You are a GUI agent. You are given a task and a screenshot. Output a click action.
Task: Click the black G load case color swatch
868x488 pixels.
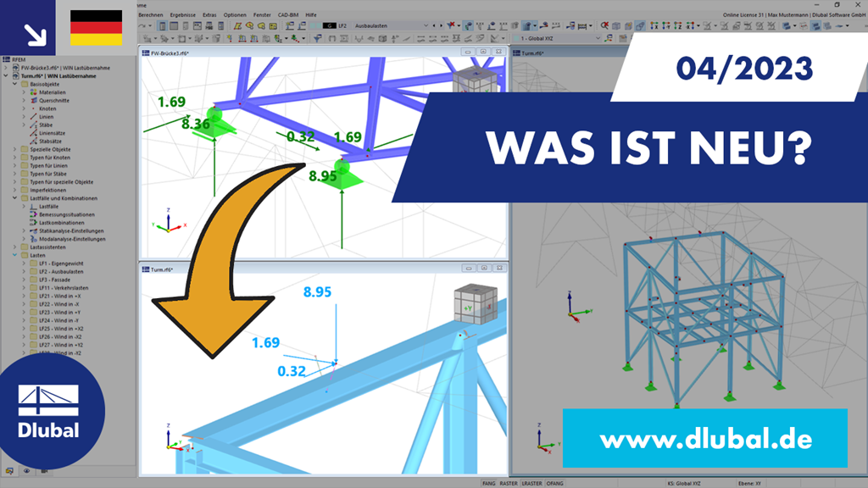[330, 25]
